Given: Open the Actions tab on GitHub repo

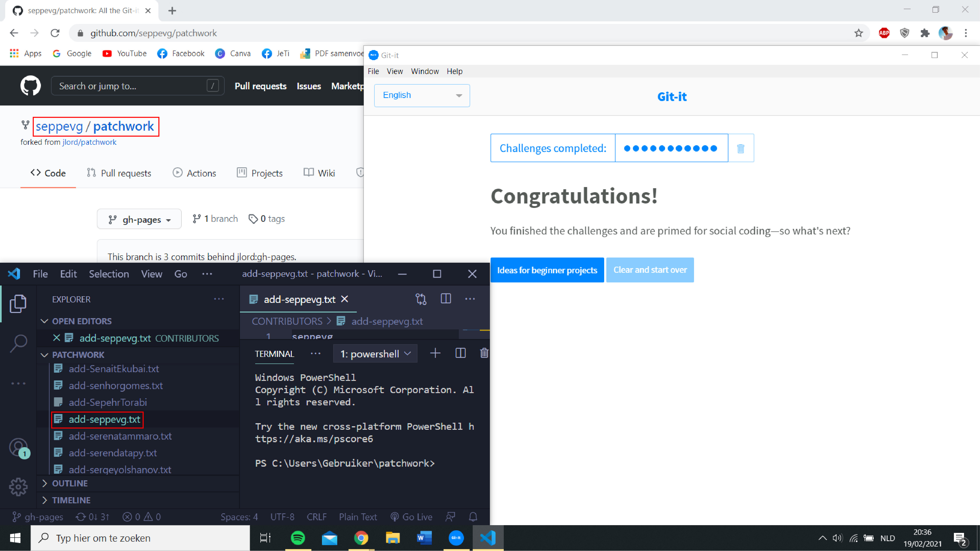Looking at the screenshot, I should click(194, 173).
